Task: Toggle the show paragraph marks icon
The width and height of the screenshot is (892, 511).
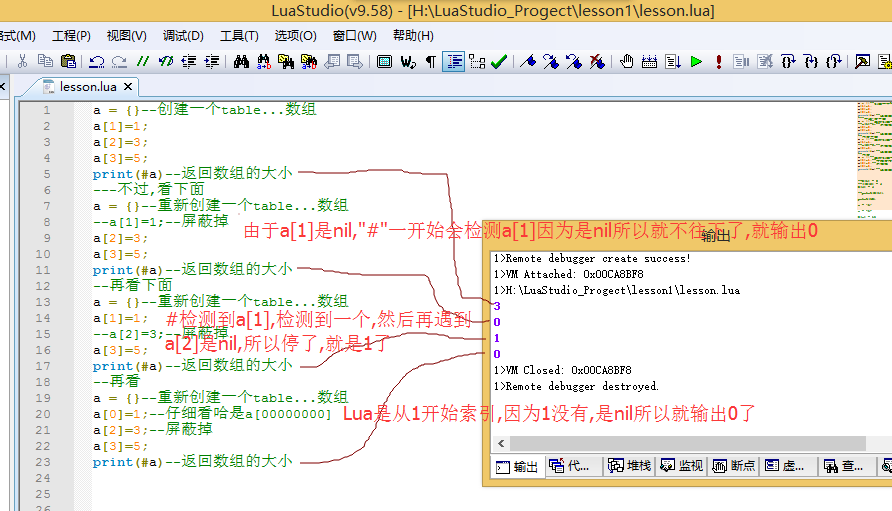Action: click(431, 61)
